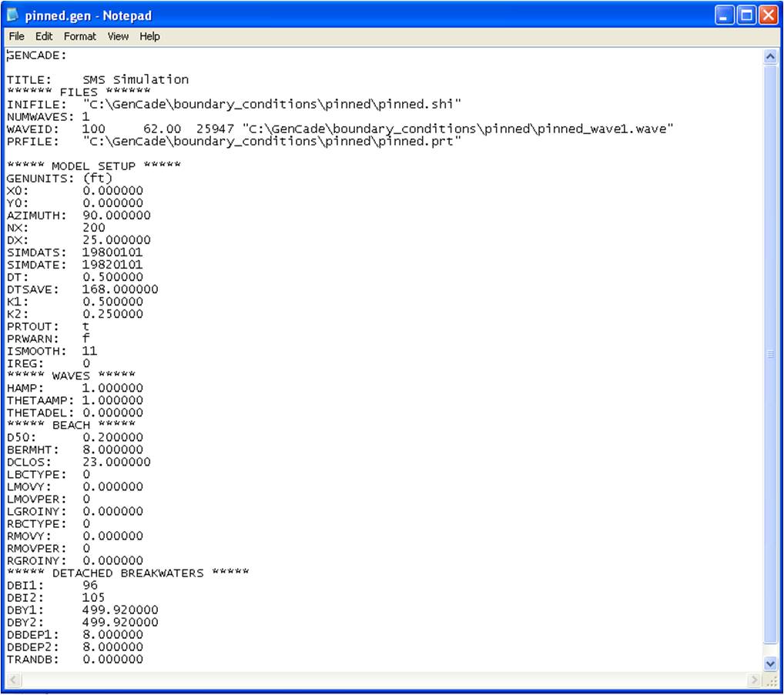Click the RMOVY: line
Image resolution: width=784 pixels, height=695 pixels.
[x=75, y=536]
